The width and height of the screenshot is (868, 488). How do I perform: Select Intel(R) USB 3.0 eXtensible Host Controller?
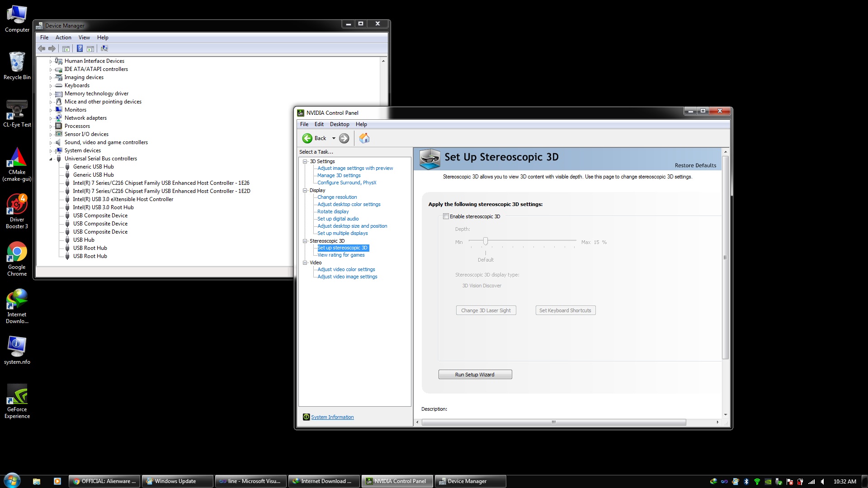click(x=123, y=199)
